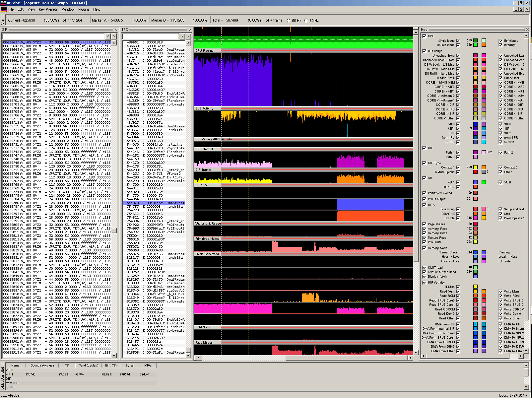Viewport: 532px width, 398px height.
Task: Close the TPC panel
Action: click(x=190, y=30)
